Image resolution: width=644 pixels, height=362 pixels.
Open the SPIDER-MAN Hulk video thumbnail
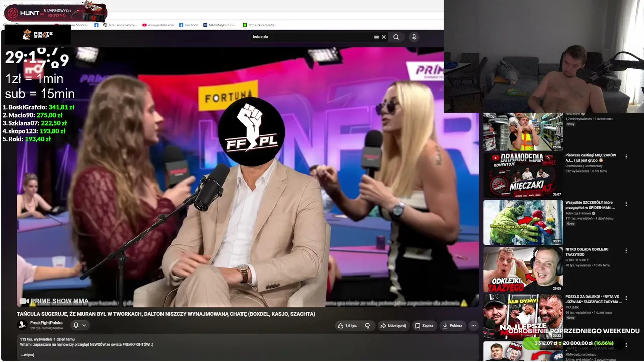(x=523, y=222)
